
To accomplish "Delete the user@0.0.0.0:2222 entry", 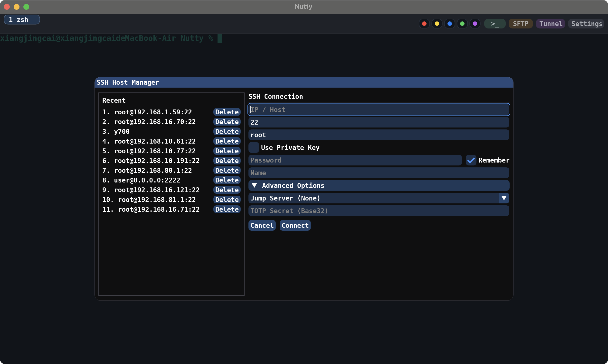I will tap(227, 180).
